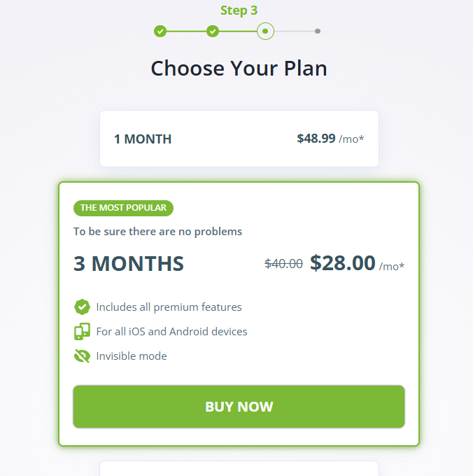Click the partially visible plan card at bottom
This screenshot has width=473, height=476.
coord(239,468)
